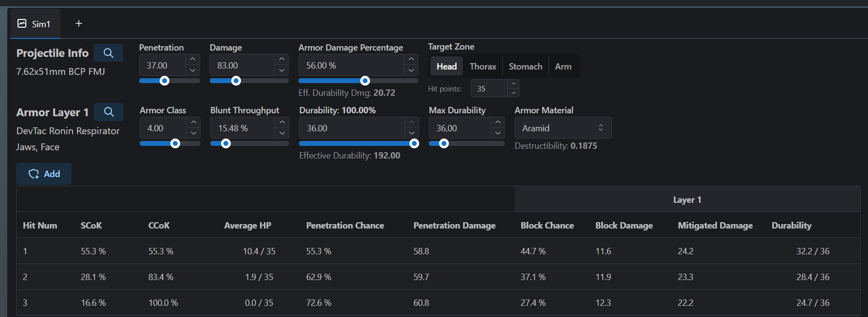Open the Armor Material dropdown

click(563, 128)
